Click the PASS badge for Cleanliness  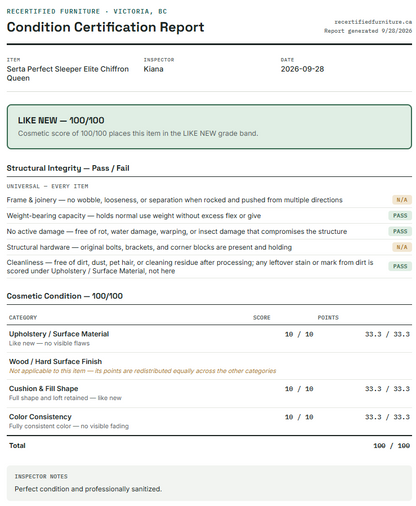pyautogui.click(x=400, y=266)
